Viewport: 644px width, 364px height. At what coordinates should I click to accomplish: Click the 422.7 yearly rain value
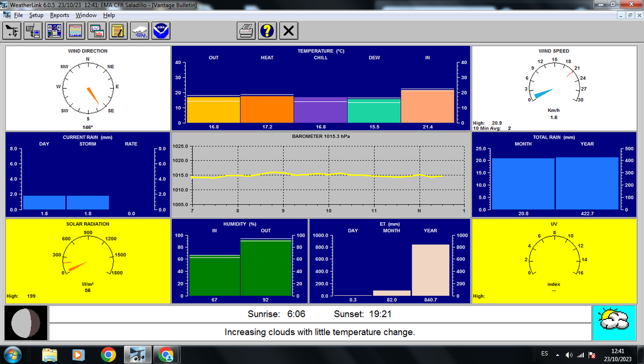587,213
